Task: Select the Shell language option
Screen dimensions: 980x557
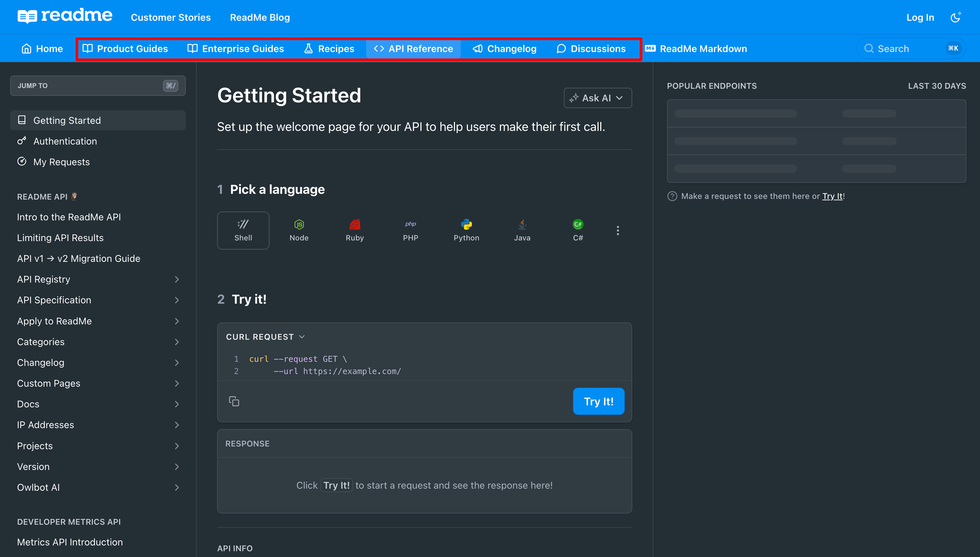Action: click(243, 230)
